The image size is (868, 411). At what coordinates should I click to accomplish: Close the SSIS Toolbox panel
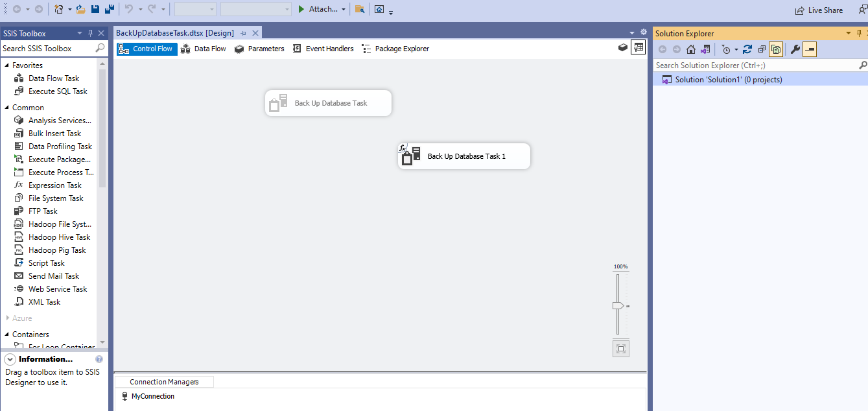coord(101,33)
